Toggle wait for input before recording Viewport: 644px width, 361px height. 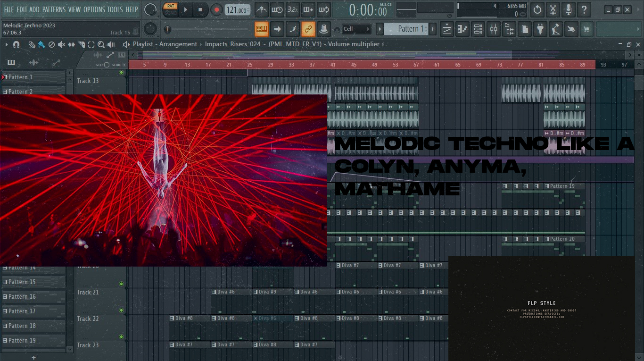click(277, 9)
